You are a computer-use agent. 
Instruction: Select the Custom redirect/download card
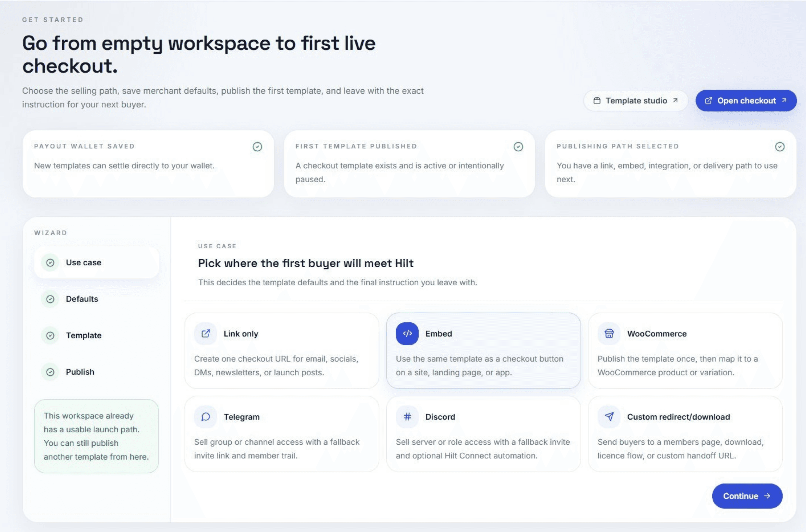pyautogui.click(x=685, y=434)
